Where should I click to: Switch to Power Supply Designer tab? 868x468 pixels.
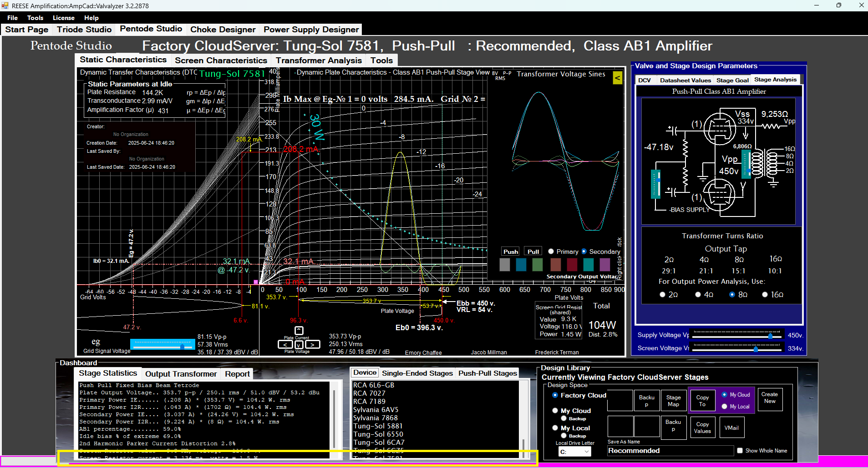[x=311, y=30]
